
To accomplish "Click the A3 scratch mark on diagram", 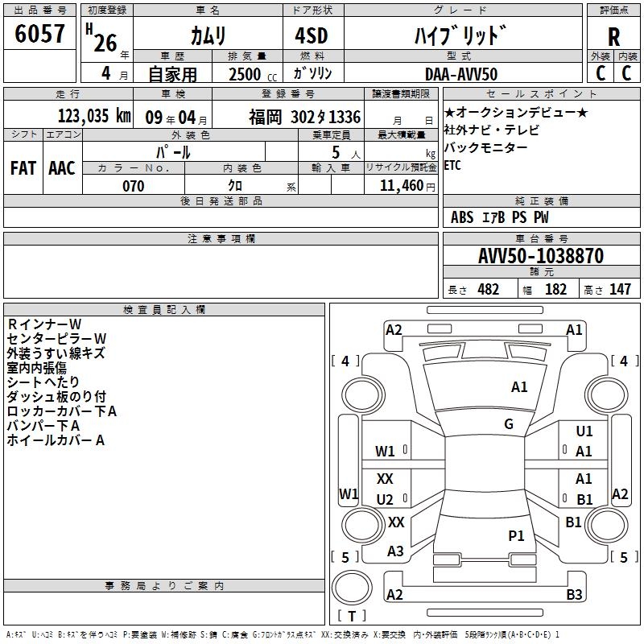I will [395, 551].
